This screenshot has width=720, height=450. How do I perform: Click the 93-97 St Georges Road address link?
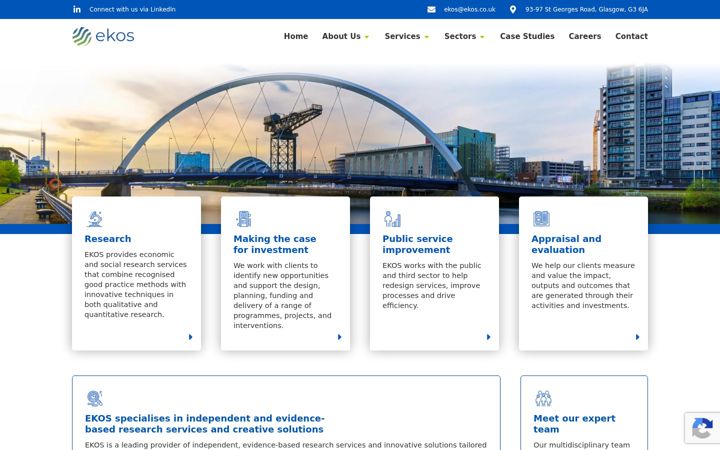coord(586,9)
